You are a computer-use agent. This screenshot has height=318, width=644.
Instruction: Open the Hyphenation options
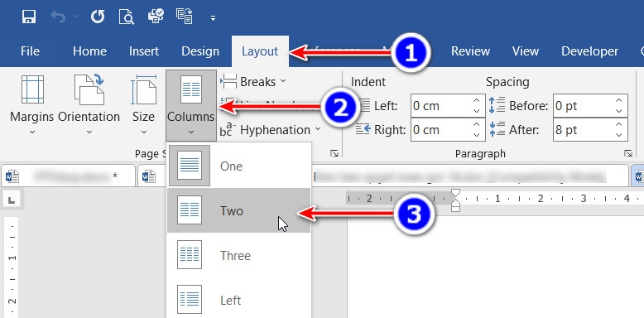click(x=271, y=130)
